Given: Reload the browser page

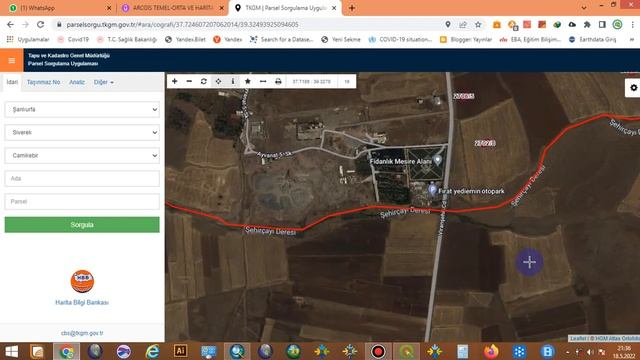Looking at the screenshot, I should (40, 24).
